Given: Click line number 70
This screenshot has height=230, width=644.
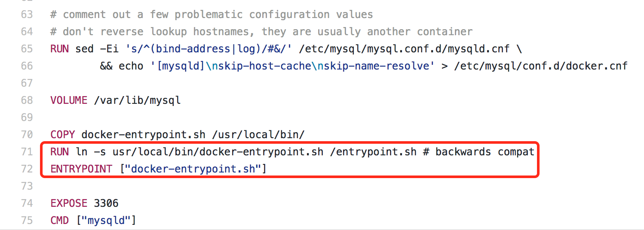Looking at the screenshot, I should pos(27,135).
